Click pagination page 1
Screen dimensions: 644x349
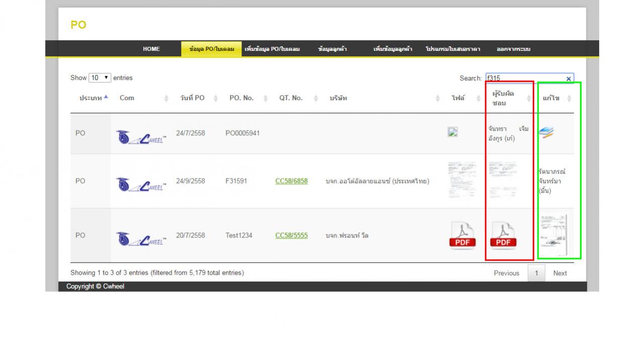point(537,273)
